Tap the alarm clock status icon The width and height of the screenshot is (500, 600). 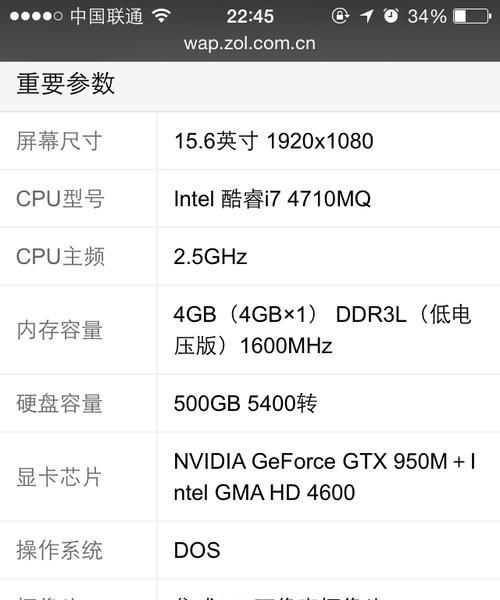pos(391,16)
